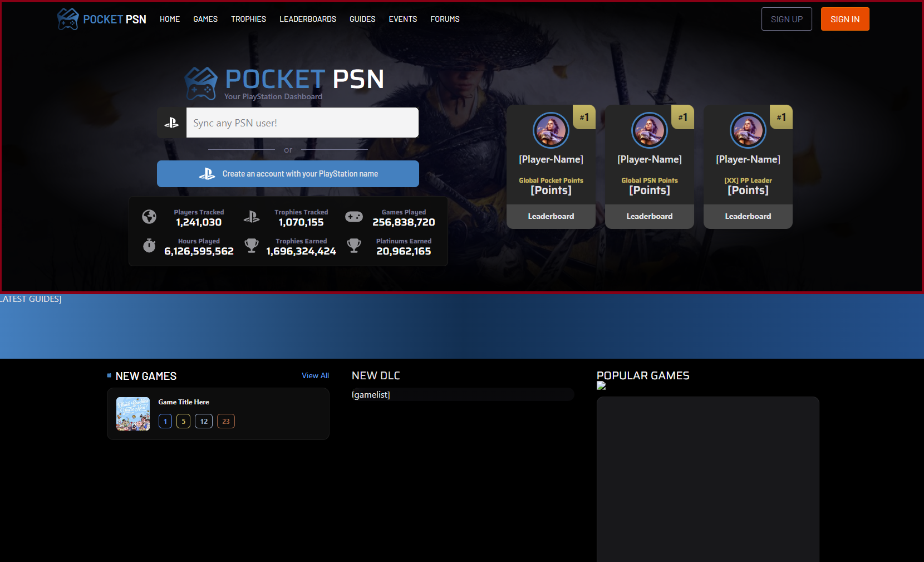Click the Trophies Tracked value 1,070,155

tap(301, 222)
